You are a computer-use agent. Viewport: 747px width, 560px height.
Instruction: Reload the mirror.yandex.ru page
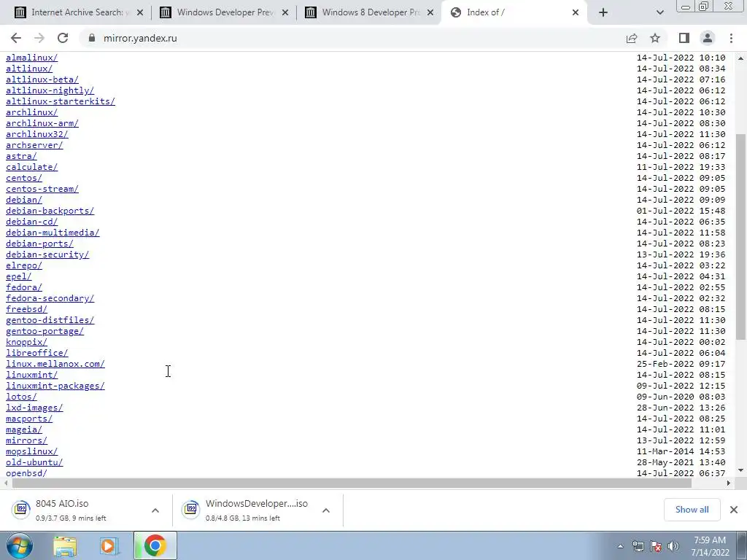point(63,38)
